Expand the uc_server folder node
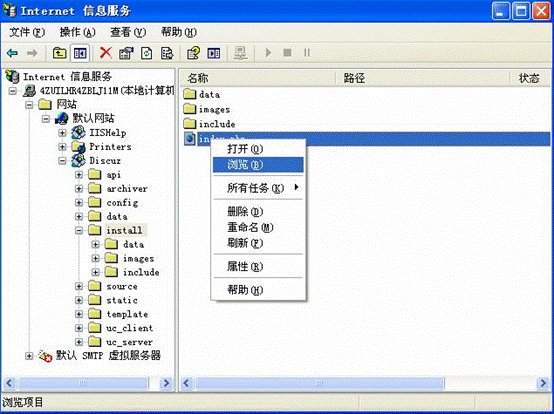The image size is (554, 414). [x=79, y=342]
